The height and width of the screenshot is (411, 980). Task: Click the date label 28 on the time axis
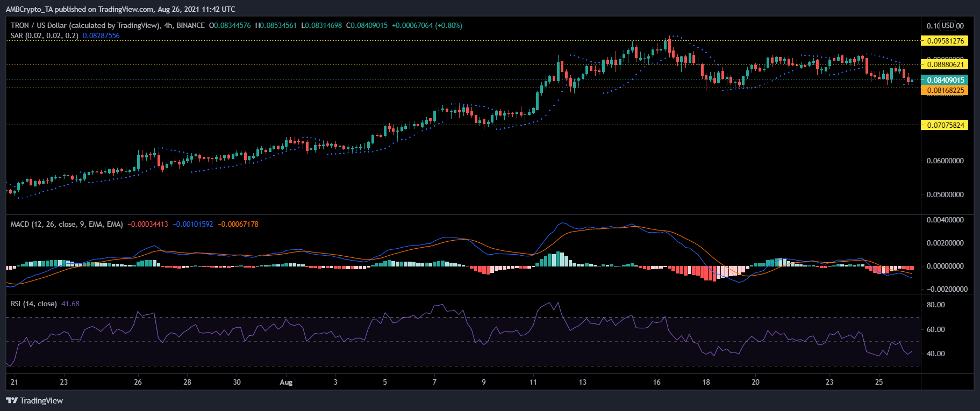pos(188,383)
